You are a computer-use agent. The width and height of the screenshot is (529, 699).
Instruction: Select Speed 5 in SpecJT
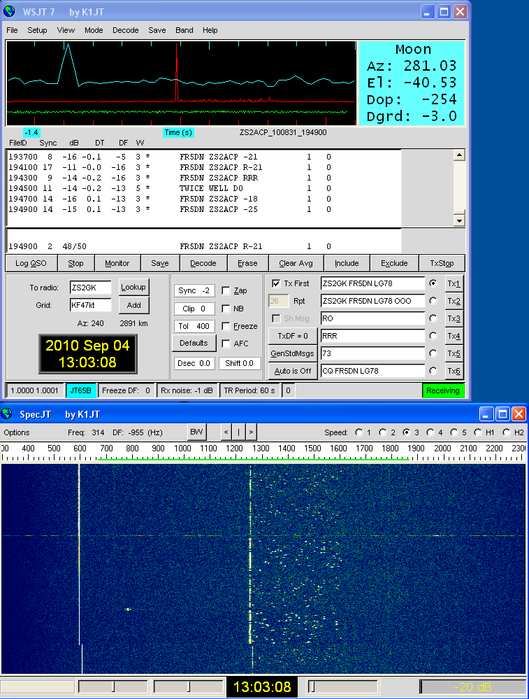point(454,432)
